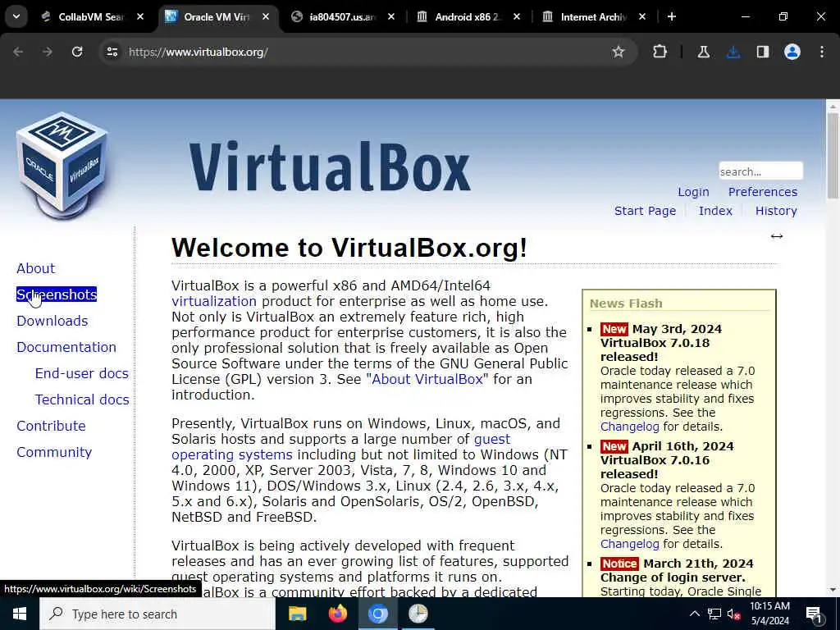
Task: Toggle the browser side panel icon
Action: tap(763, 52)
